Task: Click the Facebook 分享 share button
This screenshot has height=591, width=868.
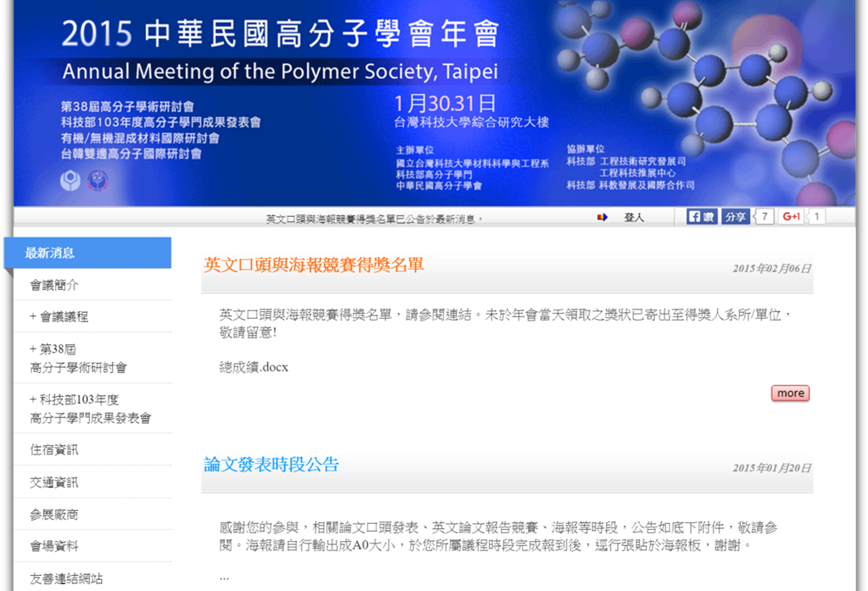Action: (x=736, y=217)
